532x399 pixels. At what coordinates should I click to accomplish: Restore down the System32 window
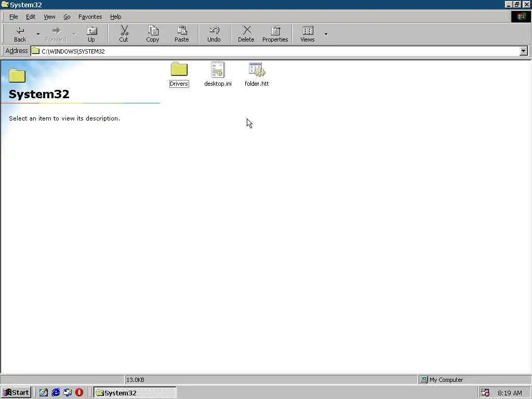coord(517,4)
